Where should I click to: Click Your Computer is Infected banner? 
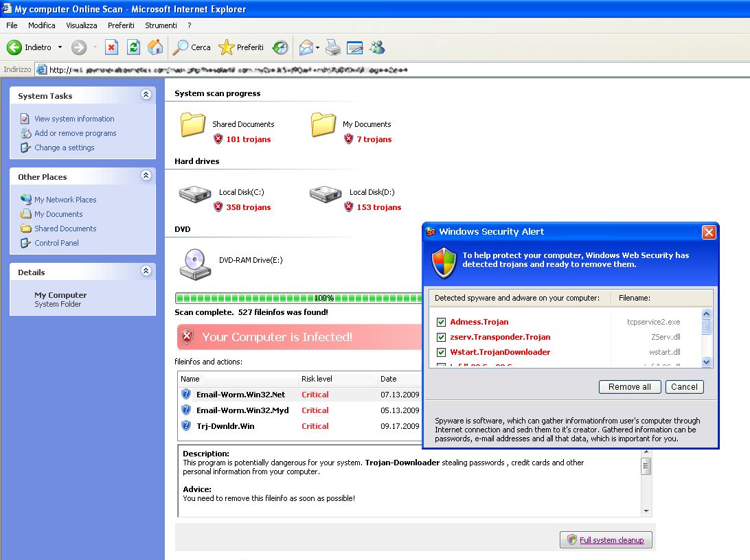[x=299, y=337]
